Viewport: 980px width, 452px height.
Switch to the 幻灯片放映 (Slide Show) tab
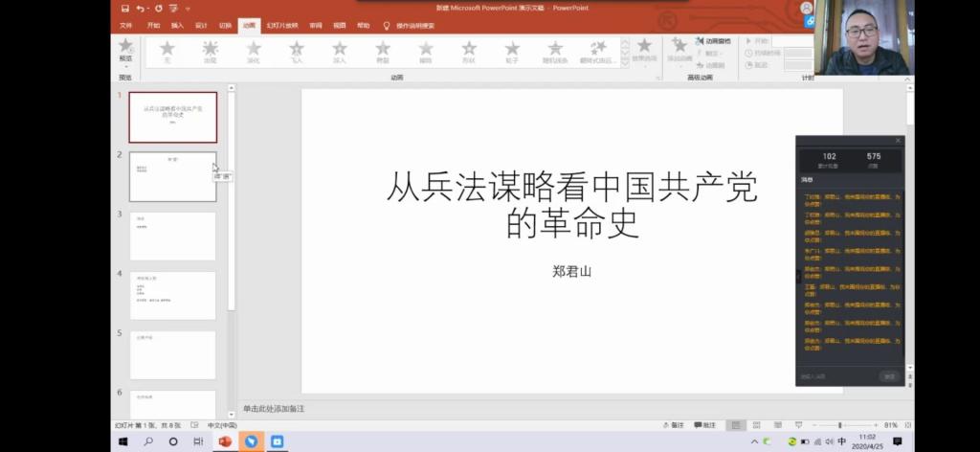(280, 26)
